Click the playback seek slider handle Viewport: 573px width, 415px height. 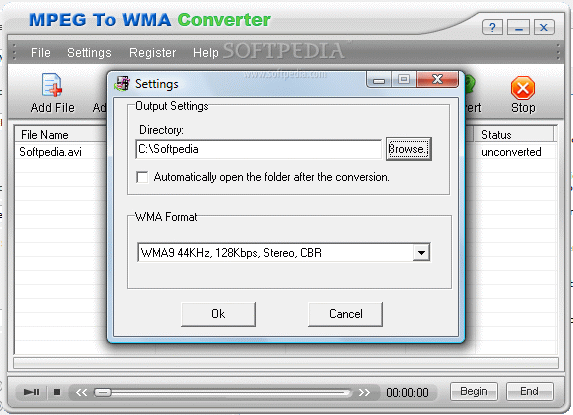[103, 392]
